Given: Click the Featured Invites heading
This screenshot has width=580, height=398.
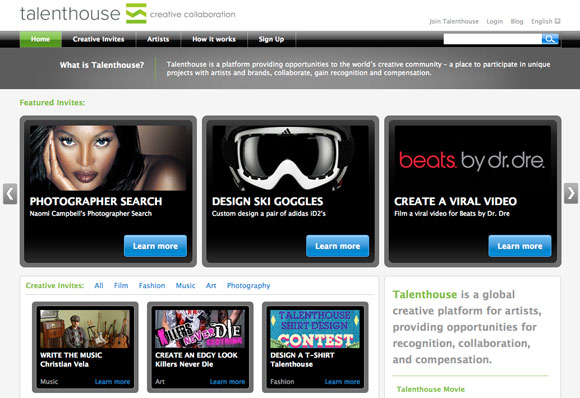Looking at the screenshot, I should [x=52, y=102].
